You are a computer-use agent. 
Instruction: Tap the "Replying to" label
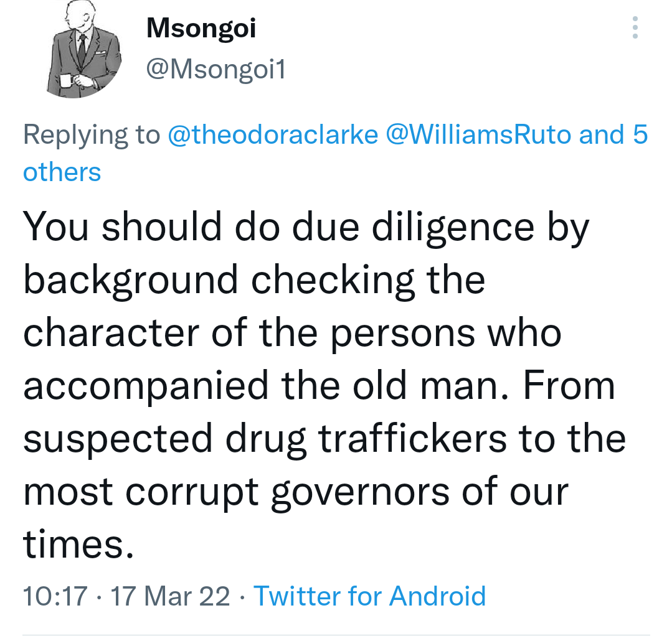[91, 135]
